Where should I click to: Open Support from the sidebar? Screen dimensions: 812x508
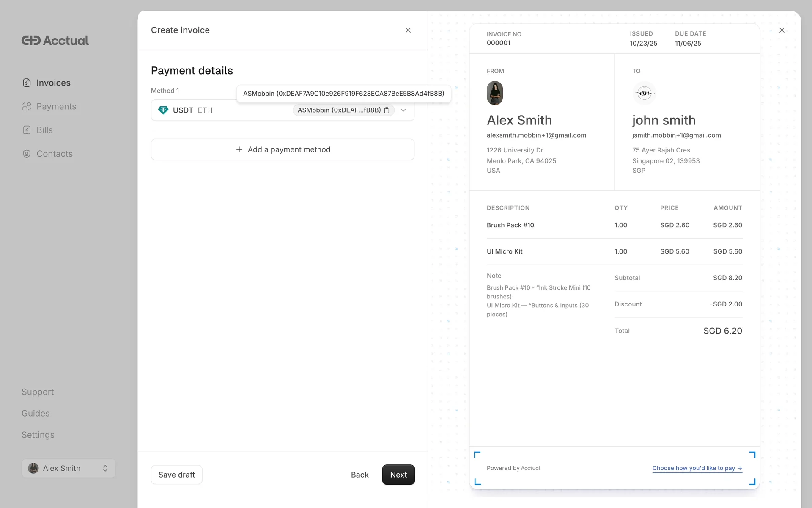coord(38,392)
